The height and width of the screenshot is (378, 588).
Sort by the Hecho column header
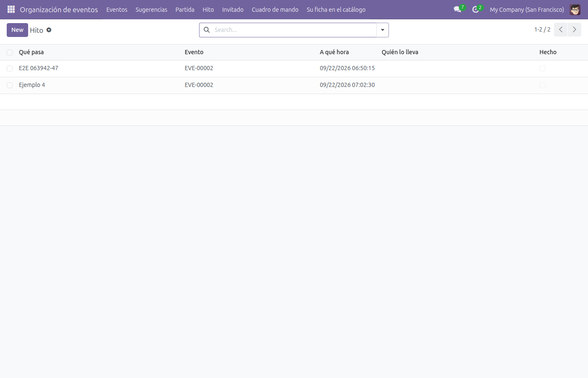pyautogui.click(x=548, y=52)
